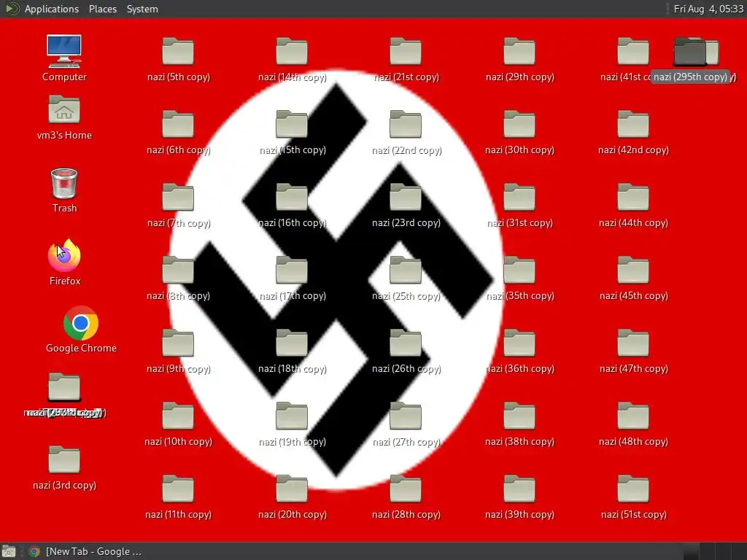Open the Applications menu
Screen dimensions: 747x560
pos(52,9)
